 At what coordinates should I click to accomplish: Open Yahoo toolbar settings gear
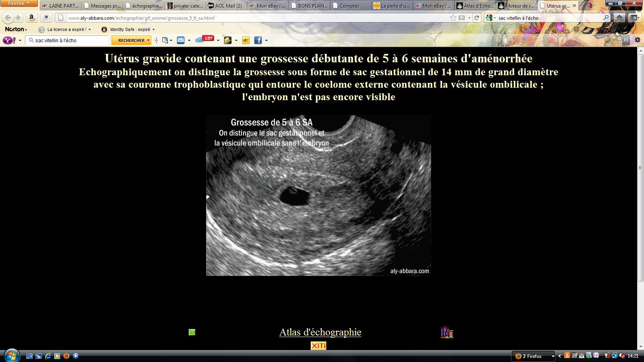point(638,40)
